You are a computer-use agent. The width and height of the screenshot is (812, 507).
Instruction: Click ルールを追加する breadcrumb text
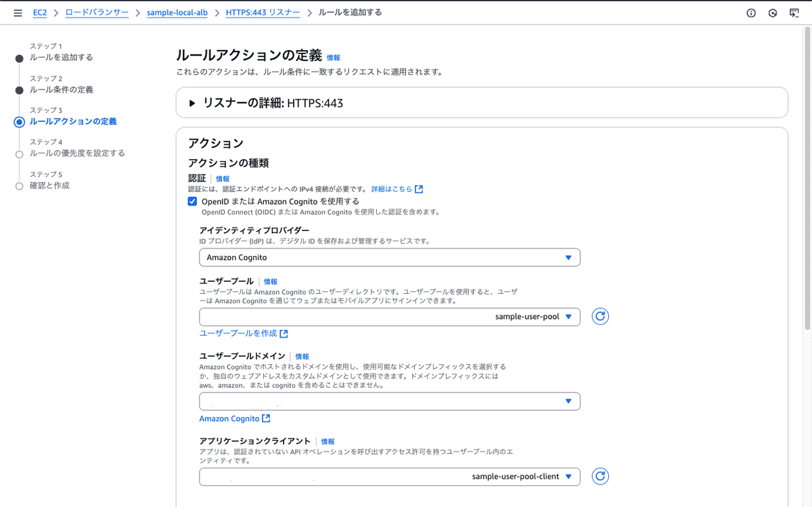(x=350, y=13)
